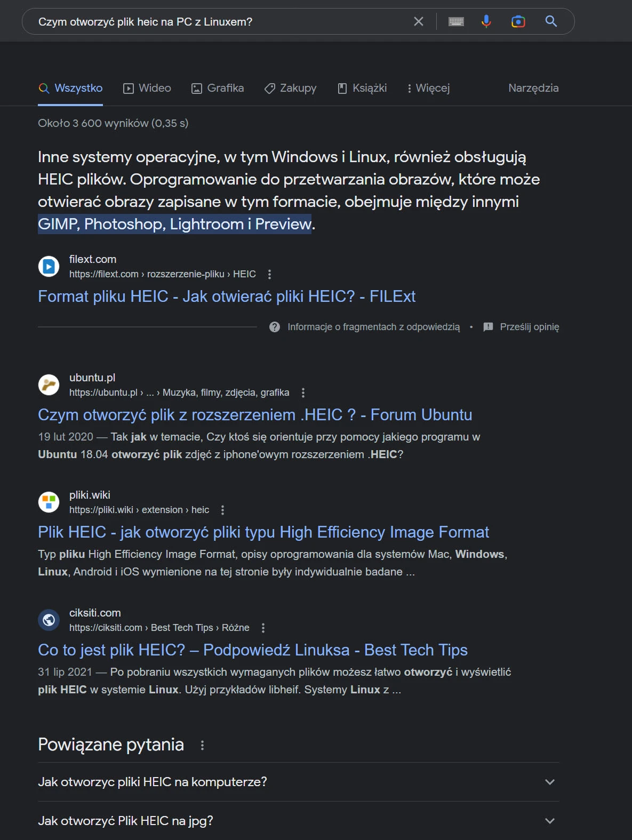This screenshot has width=632, height=840.
Task: Search by image with the camera icon
Action: point(518,21)
